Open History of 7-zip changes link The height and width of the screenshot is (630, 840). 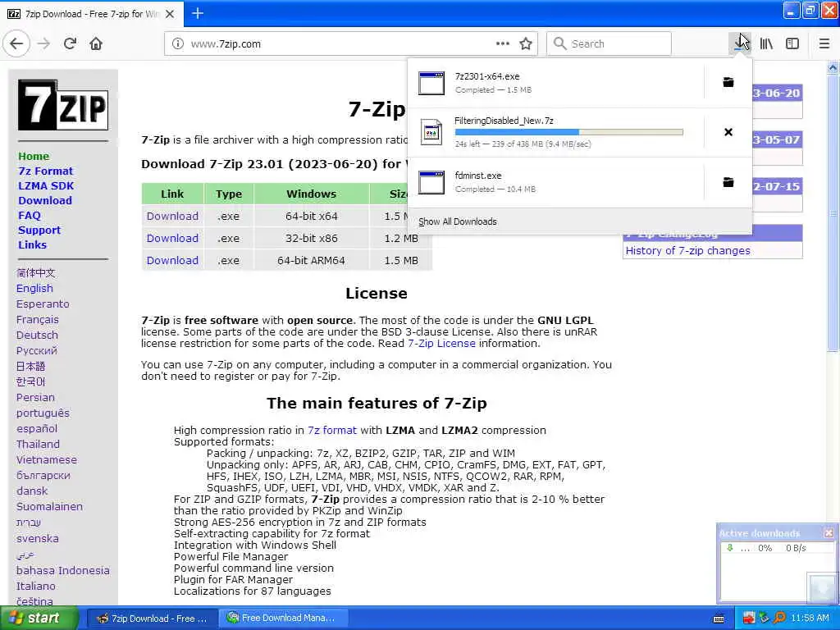[688, 251]
